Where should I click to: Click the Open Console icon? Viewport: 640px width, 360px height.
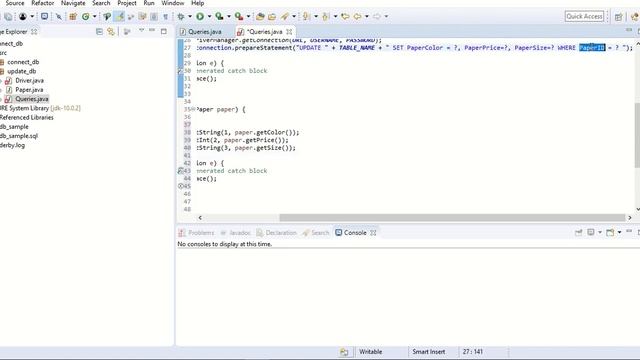[610, 232]
